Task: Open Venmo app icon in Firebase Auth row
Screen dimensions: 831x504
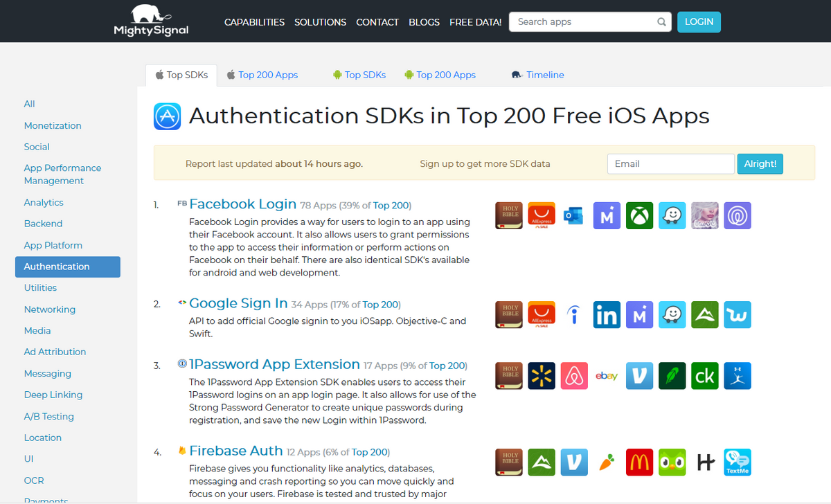Action: 574,462
